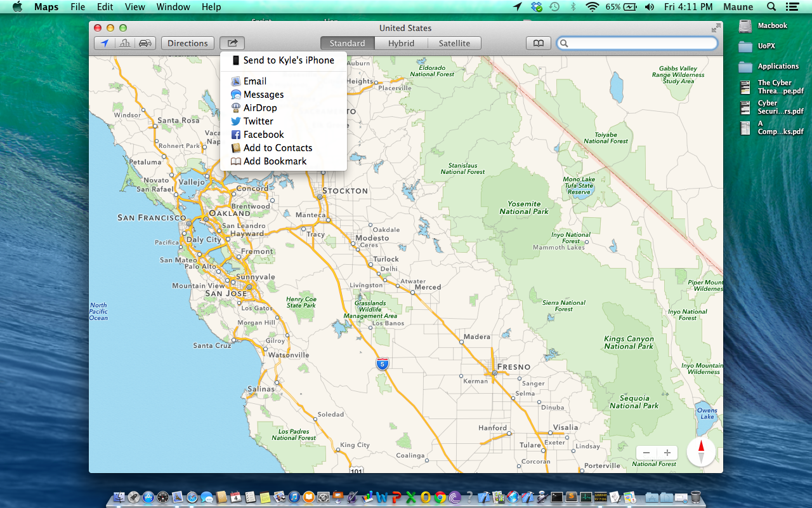Viewport: 812px width, 508px height.
Task: Open Sublime Text from the Dock
Action: (572, 497)
